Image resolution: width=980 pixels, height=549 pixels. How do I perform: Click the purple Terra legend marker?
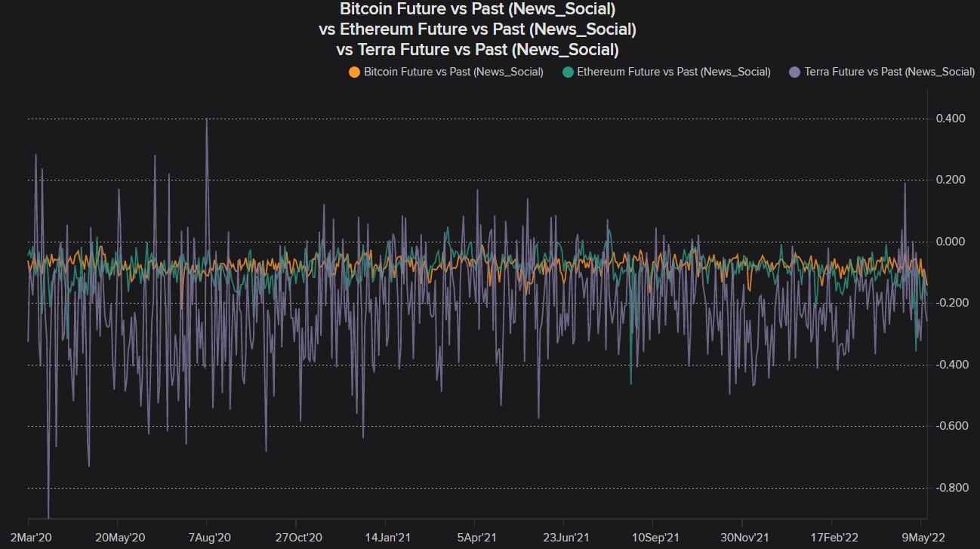[795, 72]
